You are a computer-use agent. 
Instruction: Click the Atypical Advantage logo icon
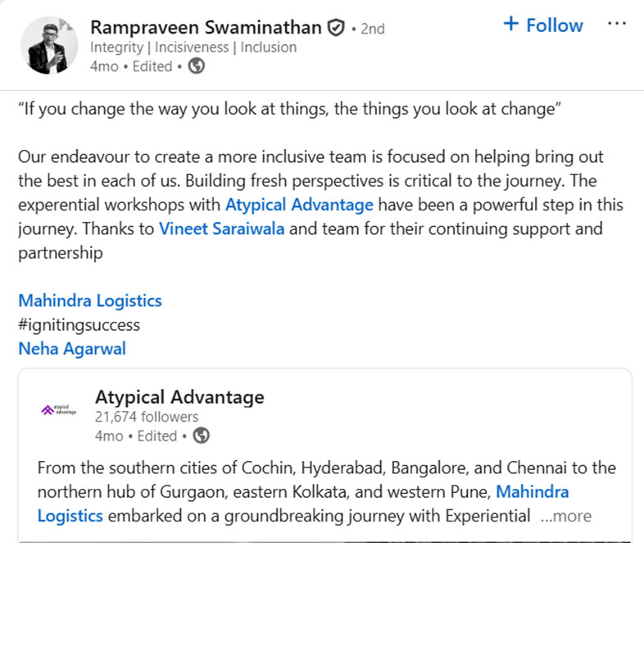pos(59,410)
